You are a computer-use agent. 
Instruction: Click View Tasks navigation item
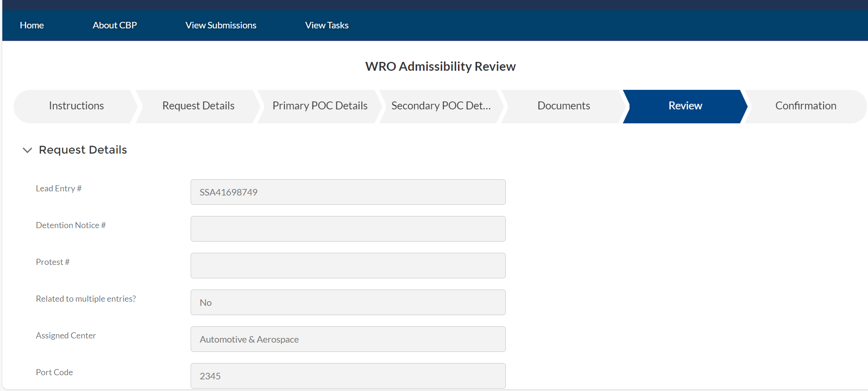[x=327, y=26]
